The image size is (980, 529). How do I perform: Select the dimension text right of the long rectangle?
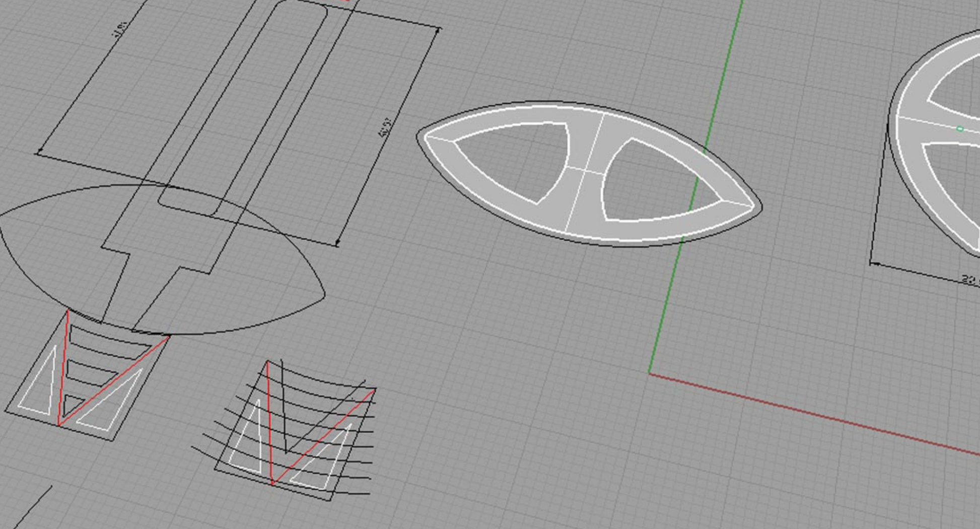[385, 127]
